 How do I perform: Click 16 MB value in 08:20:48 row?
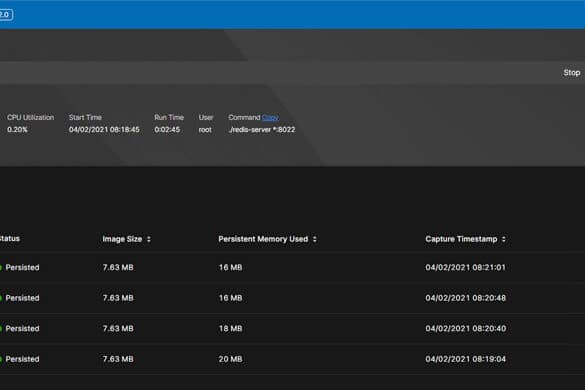tap(230, 298)
